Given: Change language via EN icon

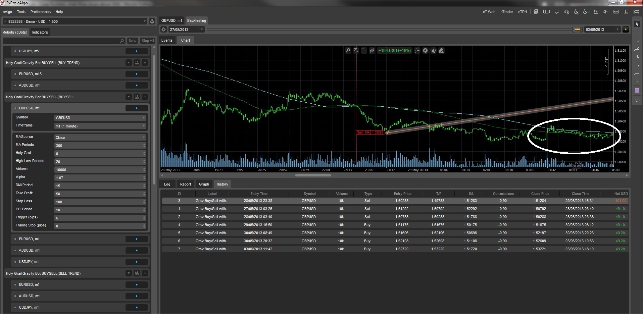Looking at the screenshot, I should pos(616,12).
